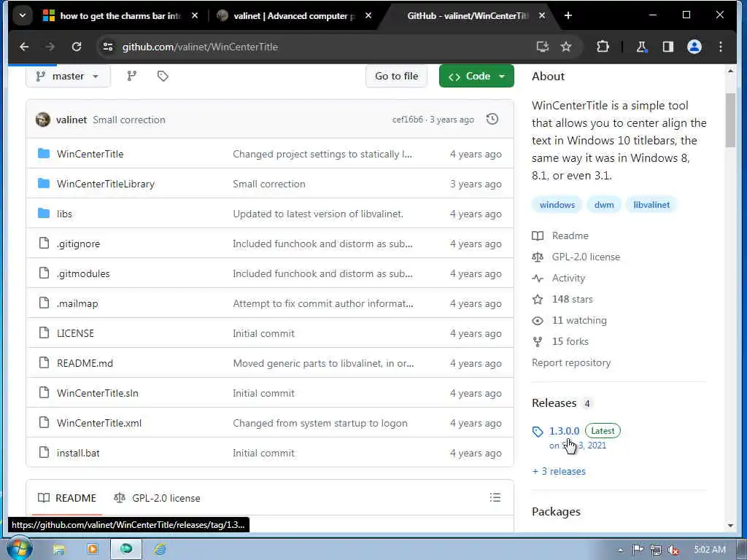Select the README tab
Screen dimensions: 747x560
click(67, 498)
